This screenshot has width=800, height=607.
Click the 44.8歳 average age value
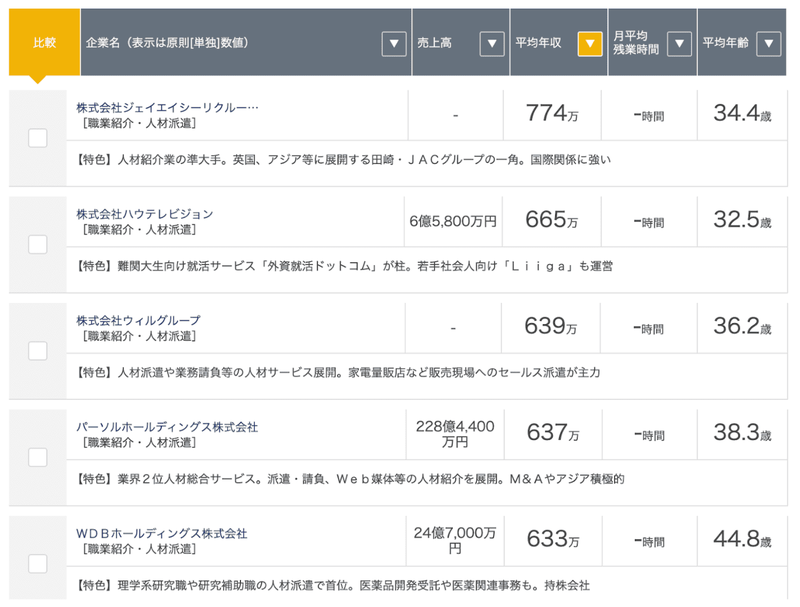[742, 539]
